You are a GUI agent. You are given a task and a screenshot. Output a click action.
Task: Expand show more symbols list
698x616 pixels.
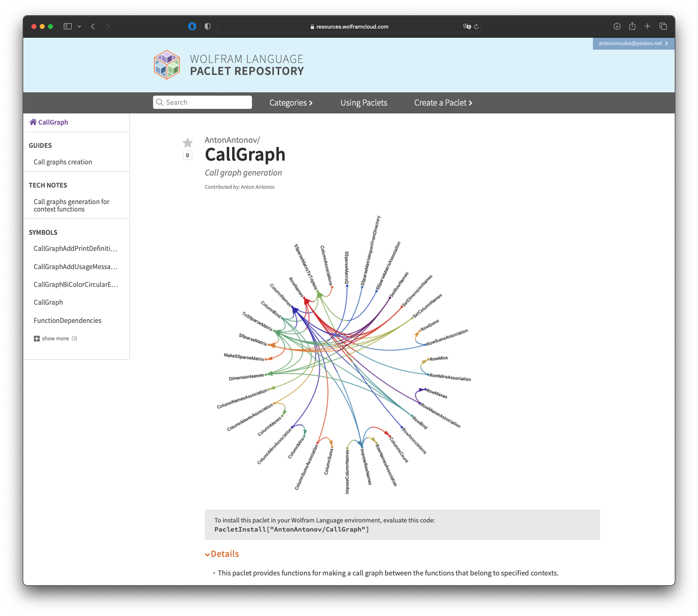55,338
